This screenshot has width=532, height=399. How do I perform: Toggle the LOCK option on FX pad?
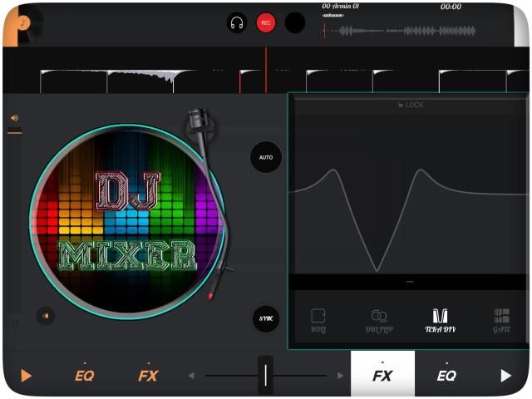[x=410, y=106]
